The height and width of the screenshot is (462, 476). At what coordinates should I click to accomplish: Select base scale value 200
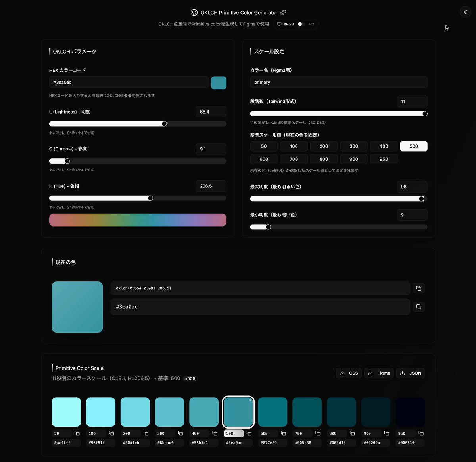pos(324,146)
